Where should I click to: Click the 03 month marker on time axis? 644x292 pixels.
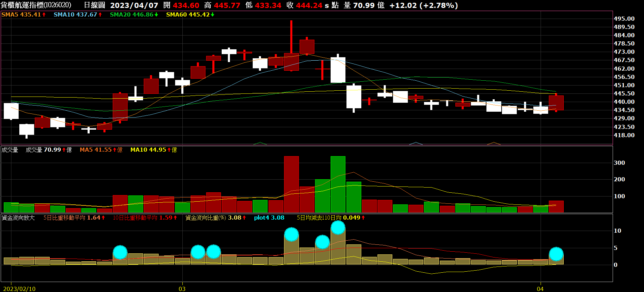182,289
